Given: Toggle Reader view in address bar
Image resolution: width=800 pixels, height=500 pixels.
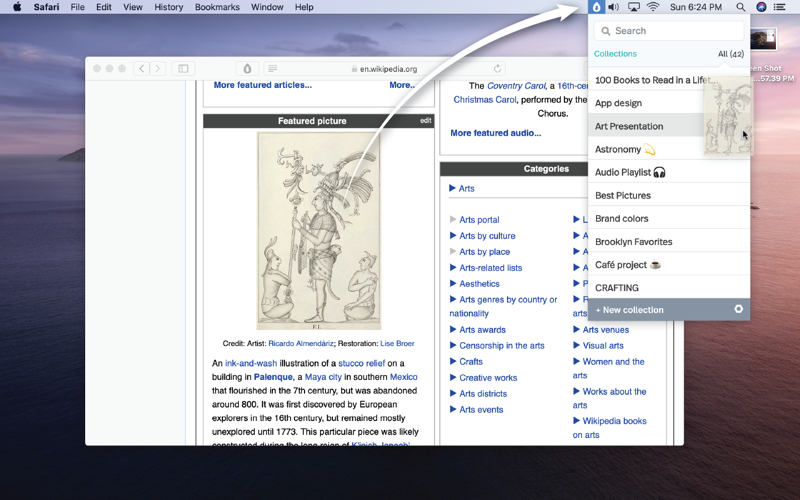Looking at the screenshot, I should [x=272, y=69].
